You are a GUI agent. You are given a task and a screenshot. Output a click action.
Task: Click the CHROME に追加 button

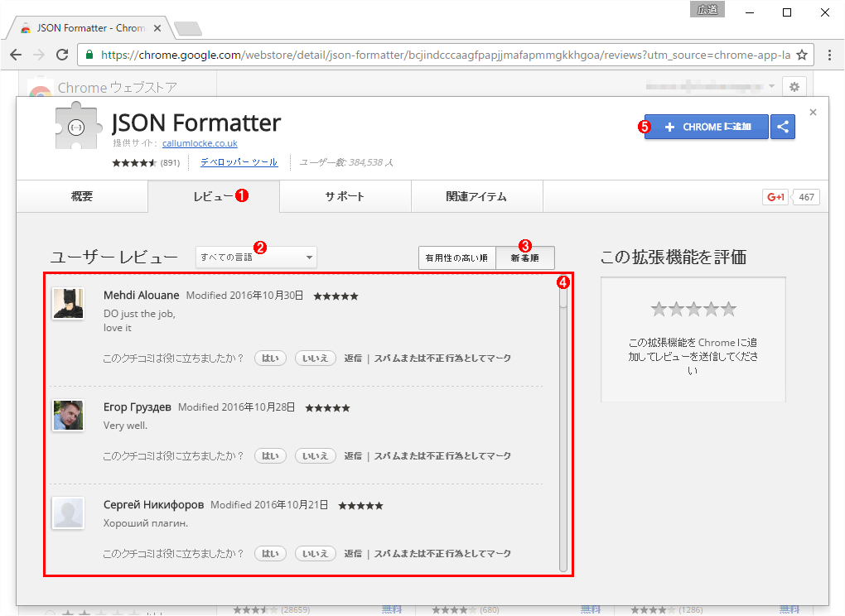(x=705, y=126)
